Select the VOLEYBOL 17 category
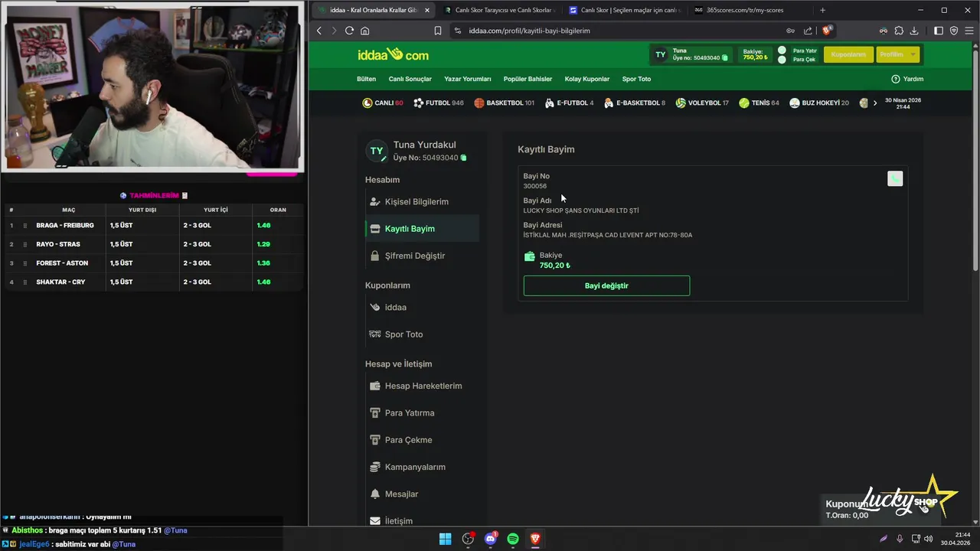 702,103
